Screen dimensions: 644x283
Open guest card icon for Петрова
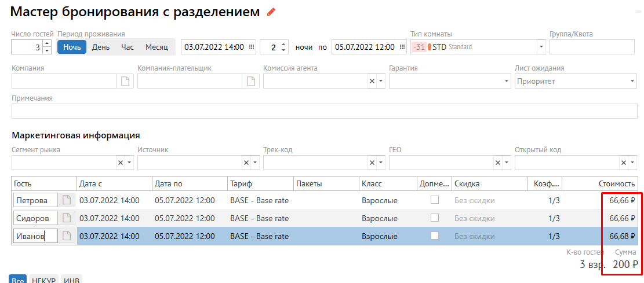tap(67, 201)
